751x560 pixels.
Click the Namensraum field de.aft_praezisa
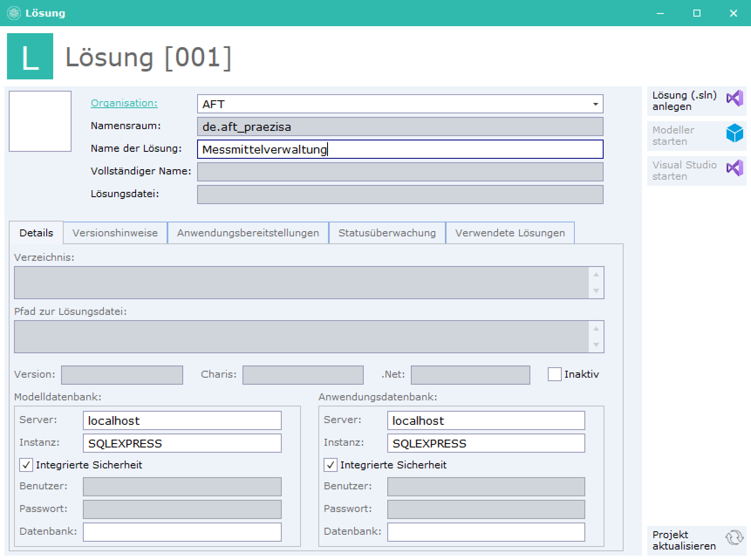[x=400, y=126]
